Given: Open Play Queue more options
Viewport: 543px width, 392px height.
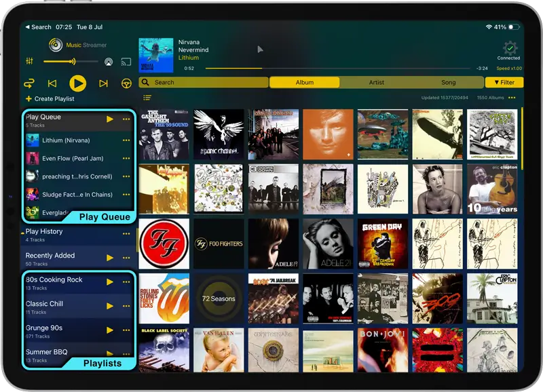Looking at the screenshot, I should click(x=126, y=119).
